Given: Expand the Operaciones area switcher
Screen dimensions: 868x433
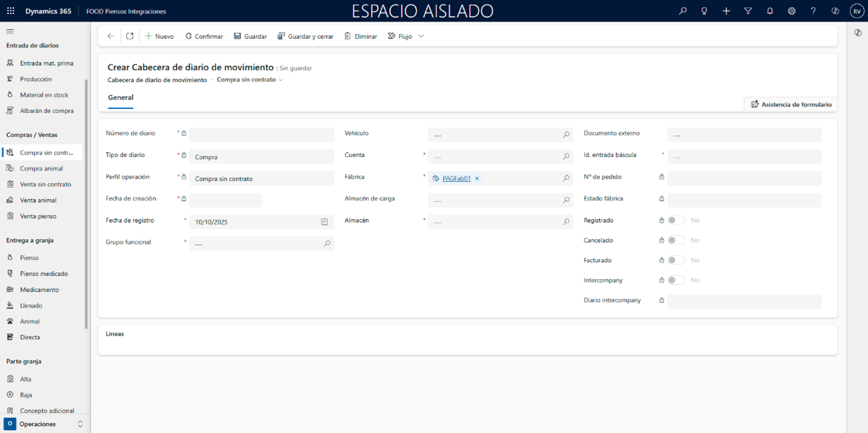Looking at the screenshot, I should pyautogui.click(x=80, y=424).
